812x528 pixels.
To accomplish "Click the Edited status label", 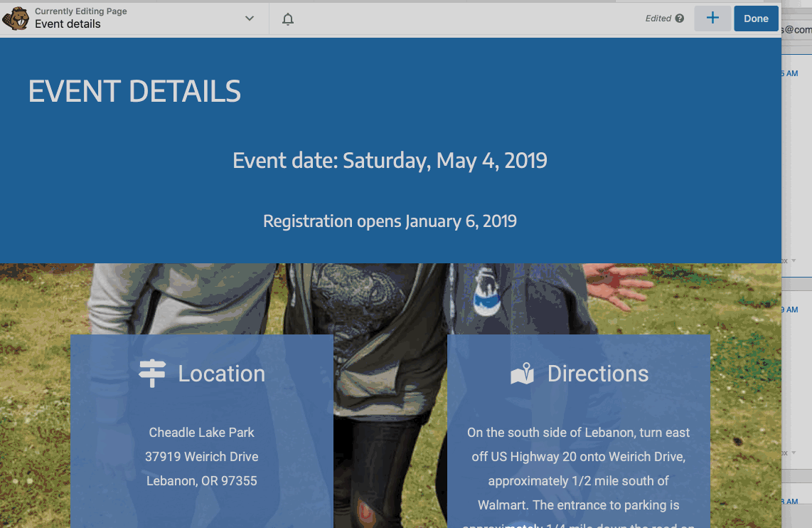I will tap(658, 19).
